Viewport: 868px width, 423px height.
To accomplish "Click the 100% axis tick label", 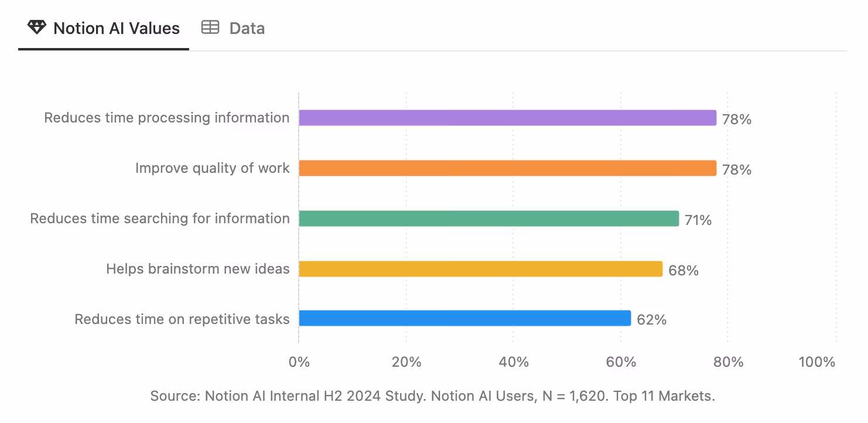I will (x=817, y=362).
